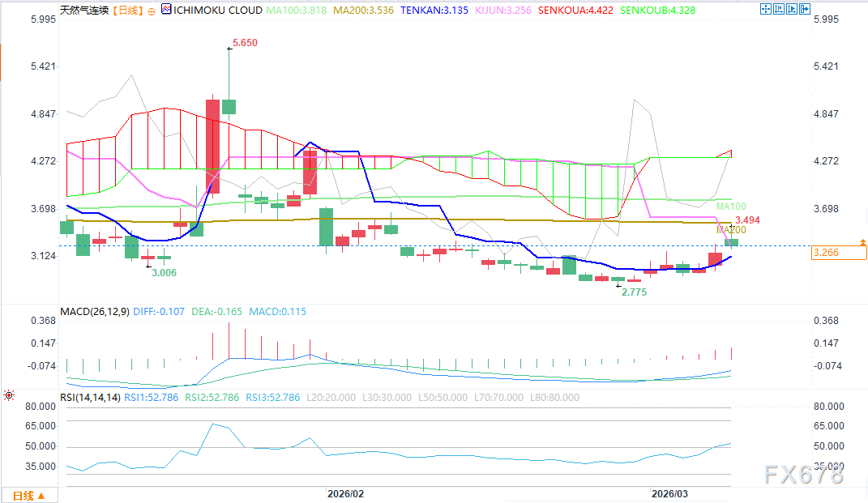Screen dimensions: 868x503
Task: Click the crosshair cursor icon at top right
Action: point(765,10)
